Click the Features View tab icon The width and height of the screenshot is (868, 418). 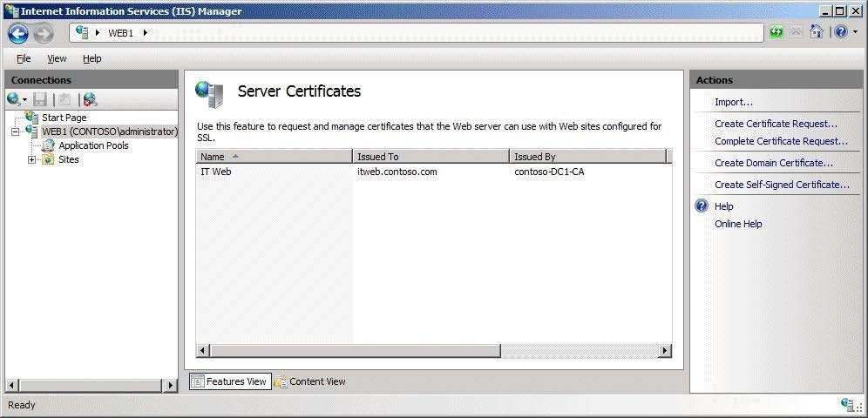pyautogui.click(x=197, y=381)
